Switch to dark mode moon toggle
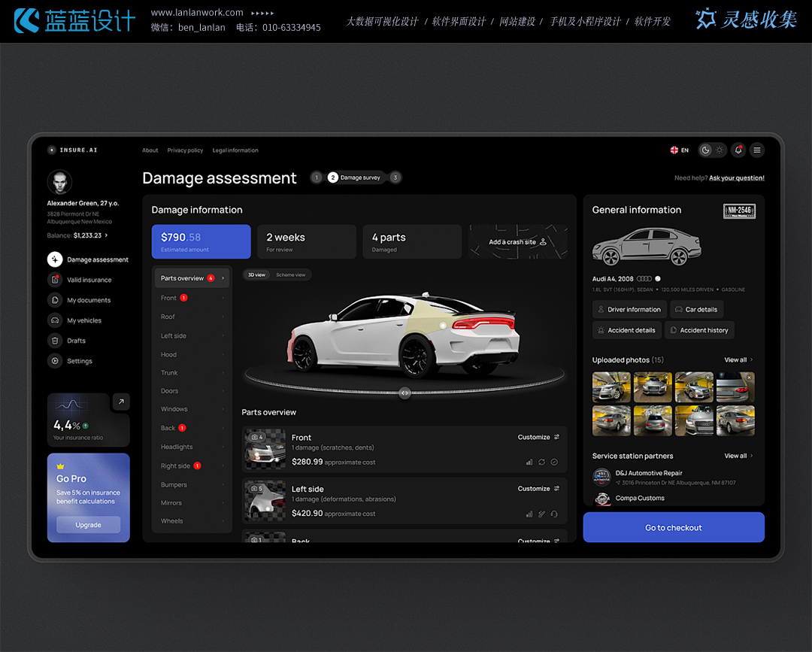The image size is (812, 652). point(705,150)
